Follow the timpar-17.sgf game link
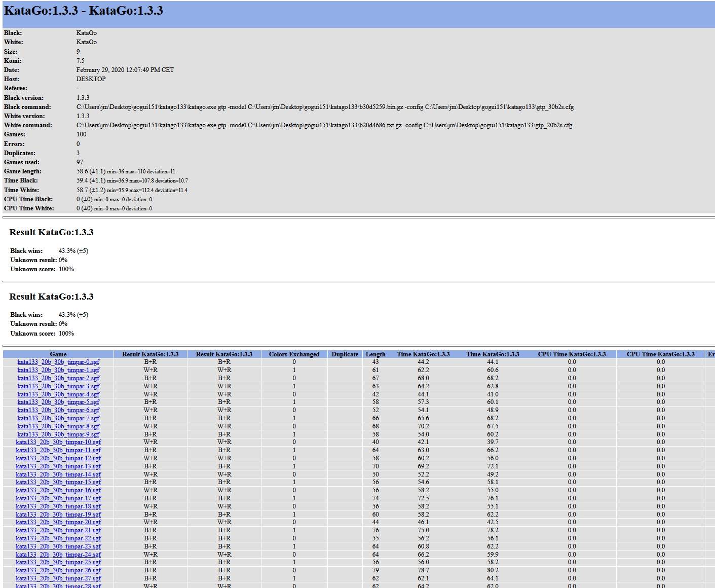The height and width of the screenshot is (588, 715). coord(58,498)
